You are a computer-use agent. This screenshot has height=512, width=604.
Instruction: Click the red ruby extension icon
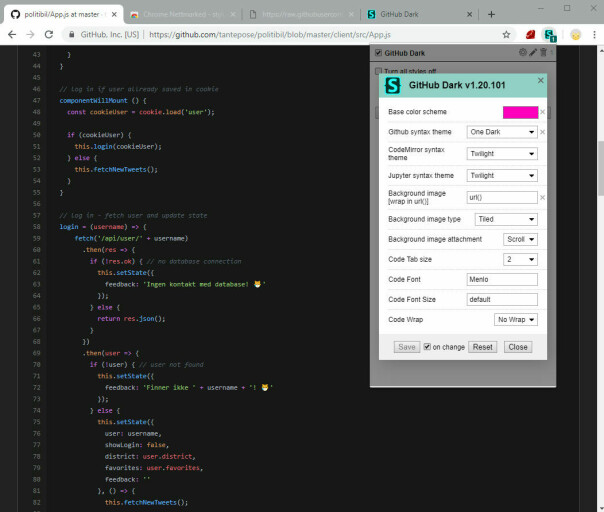(530, 35)
